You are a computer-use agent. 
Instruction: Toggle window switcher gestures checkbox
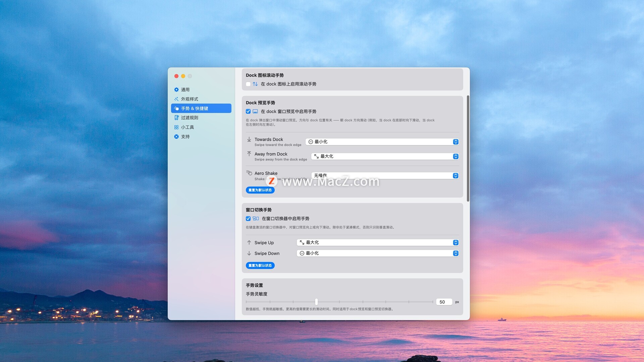(x=248, y=219)
